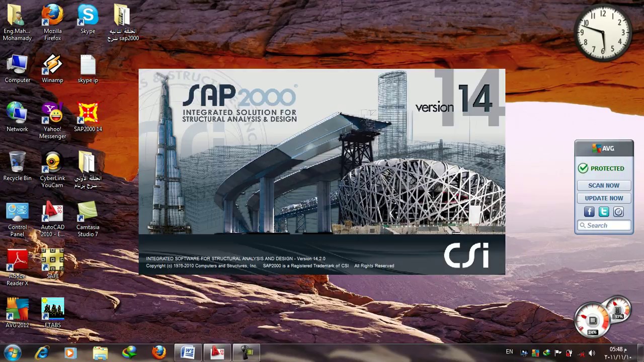644x362 pixels.
Task: Open Windows Explorer from the taskbar
Action: coord(100,352)
